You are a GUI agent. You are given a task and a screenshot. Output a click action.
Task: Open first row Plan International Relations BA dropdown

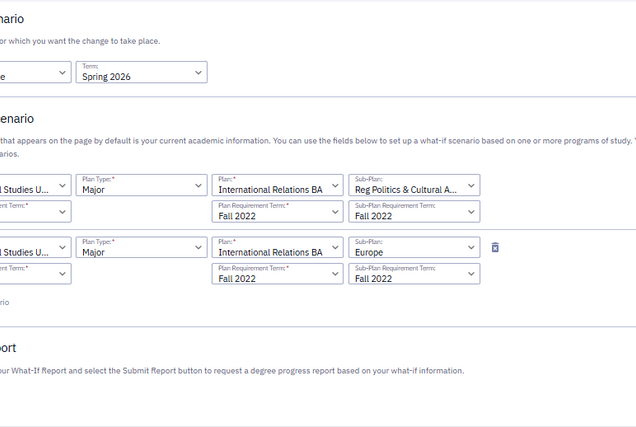click(277, 185)
